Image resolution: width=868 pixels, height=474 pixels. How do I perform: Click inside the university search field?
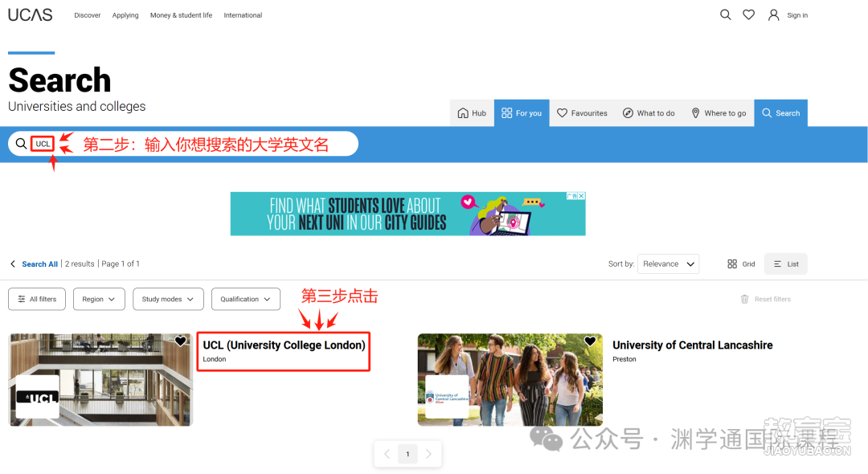pos(183,144)
